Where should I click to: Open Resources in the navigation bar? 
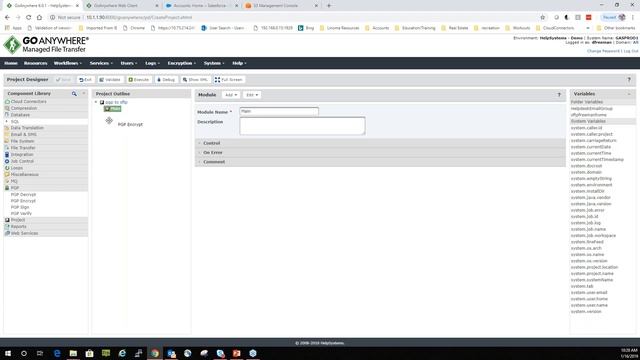[36, 63]
